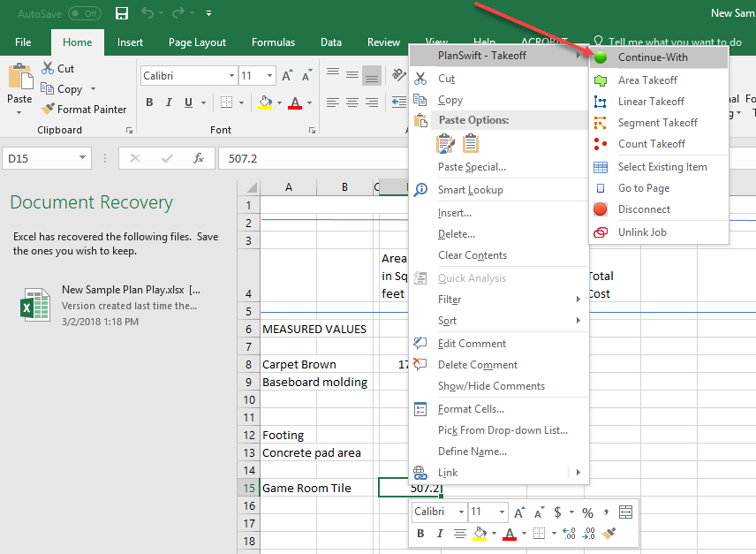The image size is (756, 554).
Task: Click the Center alignment icon in ribbon
Action: point(352,102)
